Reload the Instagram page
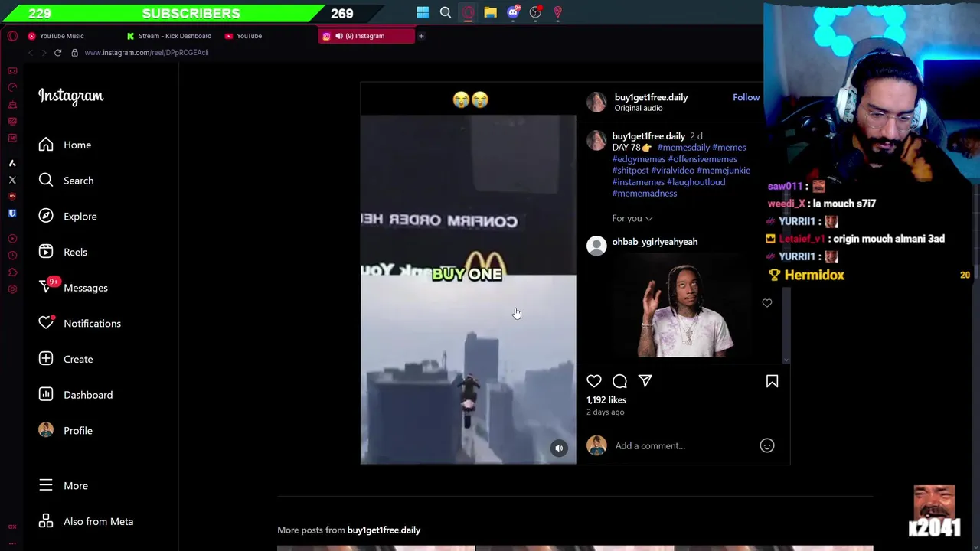 57,53
